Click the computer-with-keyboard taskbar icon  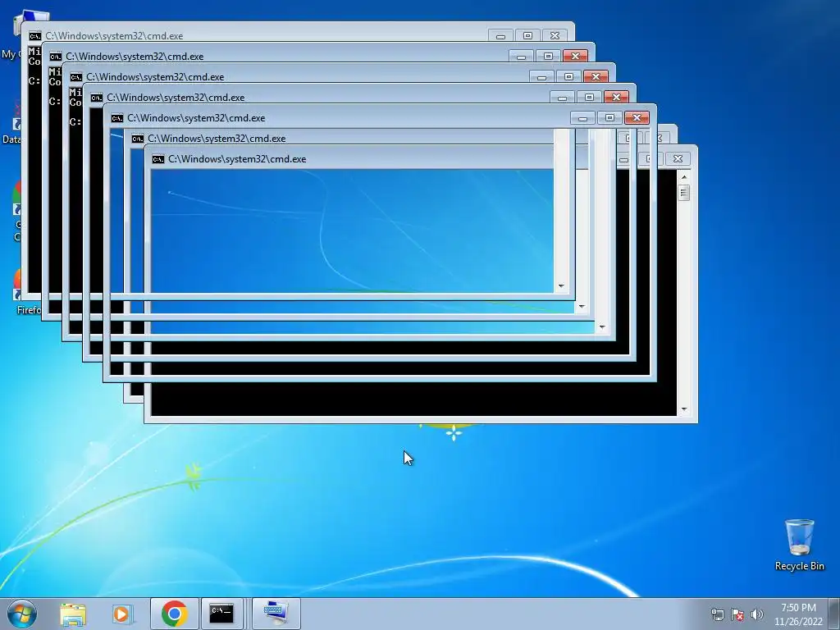click(x=276, y=614)
